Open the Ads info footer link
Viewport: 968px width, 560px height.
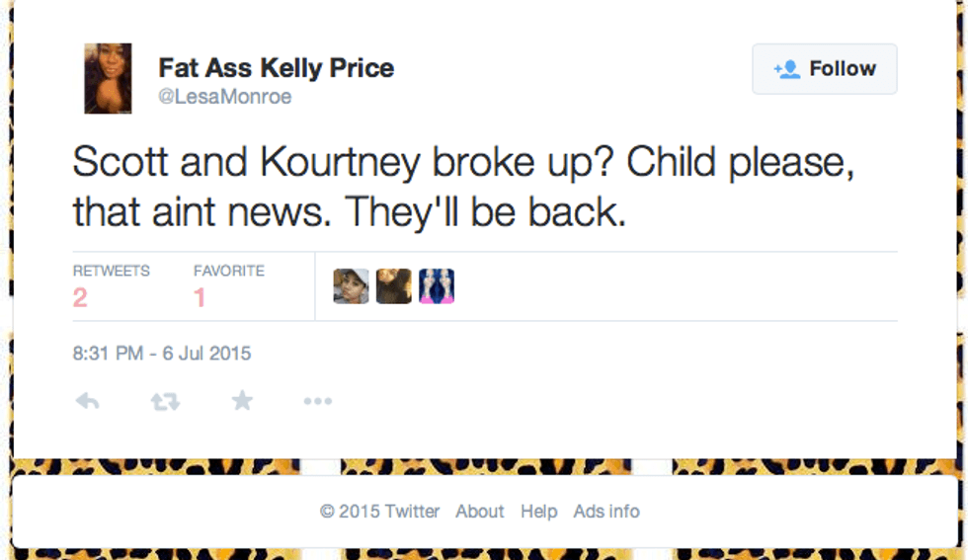pyautogui.click(x=606, y=512)
